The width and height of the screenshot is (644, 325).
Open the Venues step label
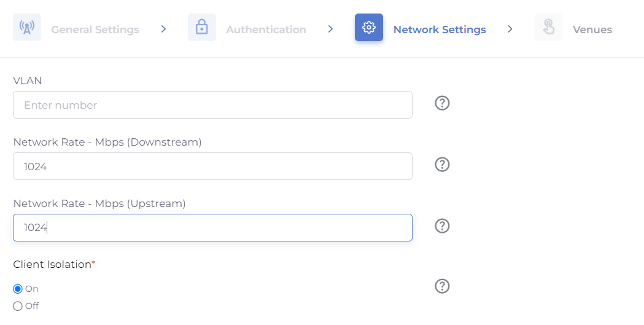[x=592, y=29]
